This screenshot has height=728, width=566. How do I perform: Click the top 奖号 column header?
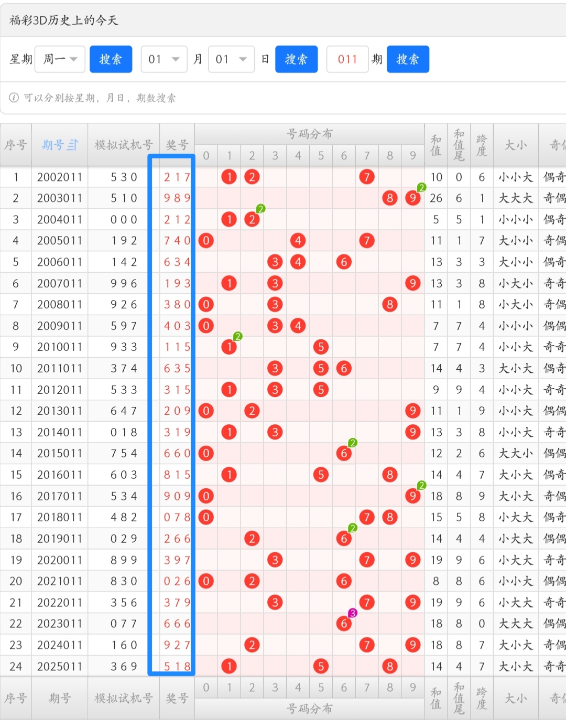177,145
